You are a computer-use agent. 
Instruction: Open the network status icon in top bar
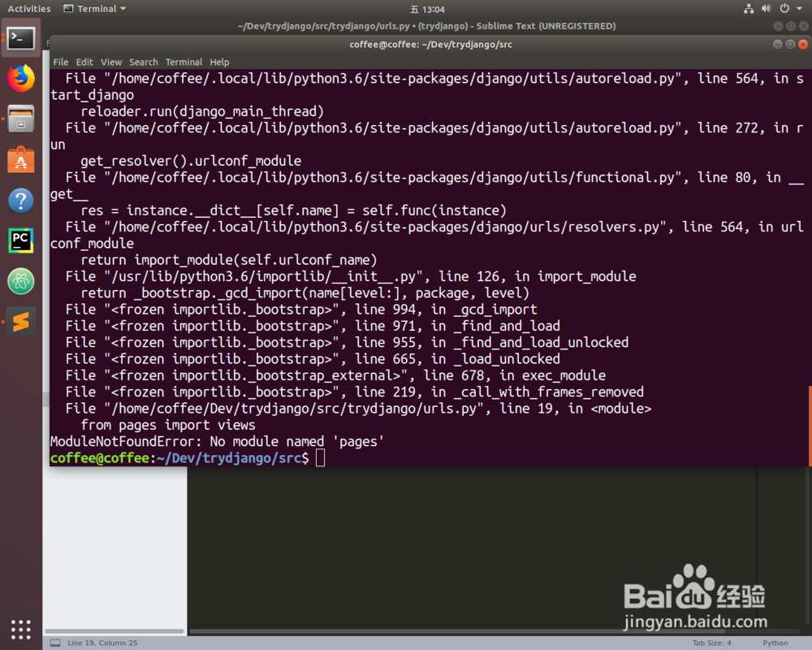coord(749,9)
